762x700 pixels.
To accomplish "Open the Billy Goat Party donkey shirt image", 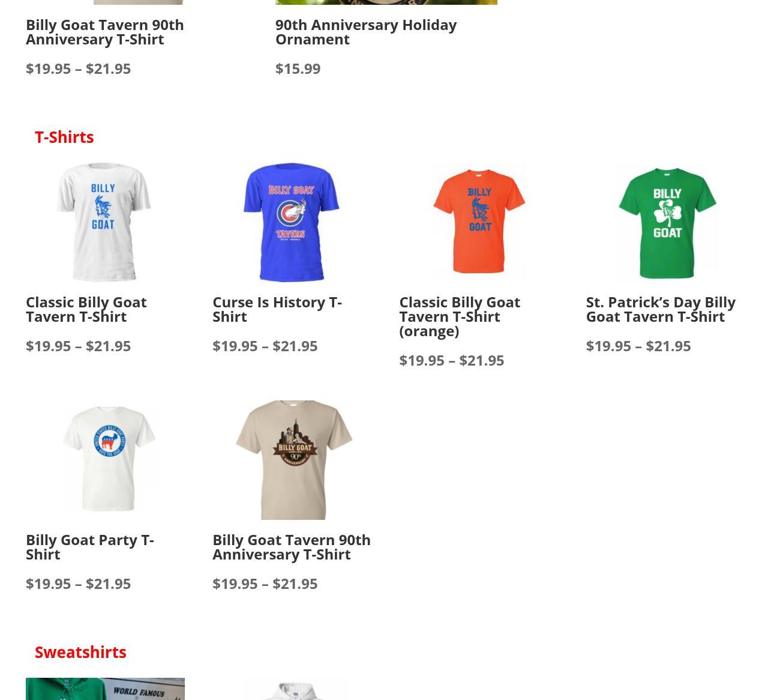I will point(105,460).
